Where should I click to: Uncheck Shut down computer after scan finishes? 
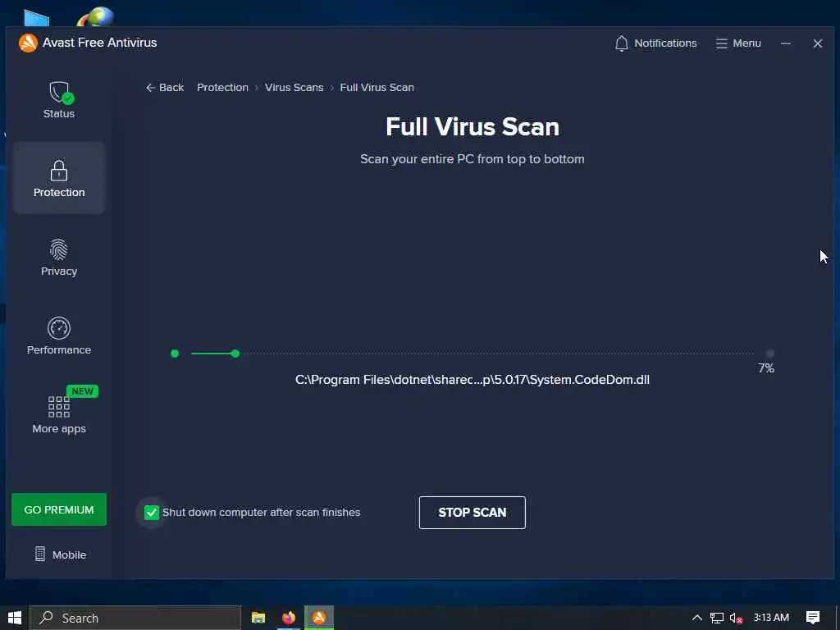(x=152, y=513)
